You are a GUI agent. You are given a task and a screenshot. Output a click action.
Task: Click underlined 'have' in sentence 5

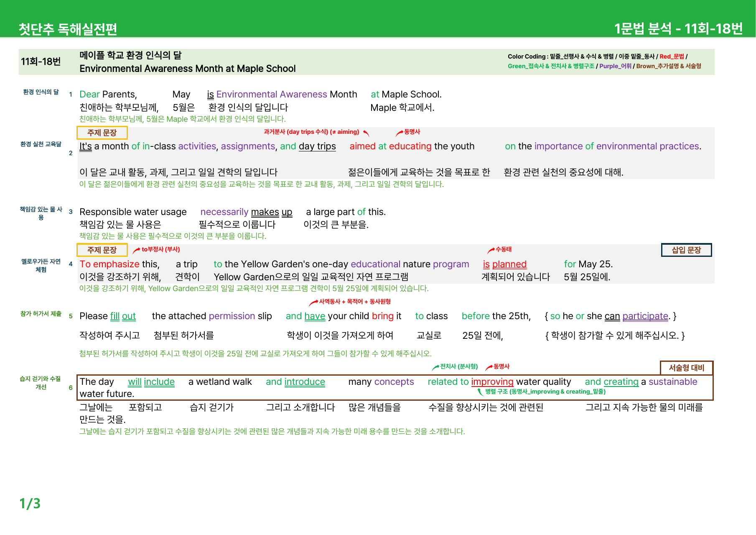pyautogui.click(x=315, y=316)
